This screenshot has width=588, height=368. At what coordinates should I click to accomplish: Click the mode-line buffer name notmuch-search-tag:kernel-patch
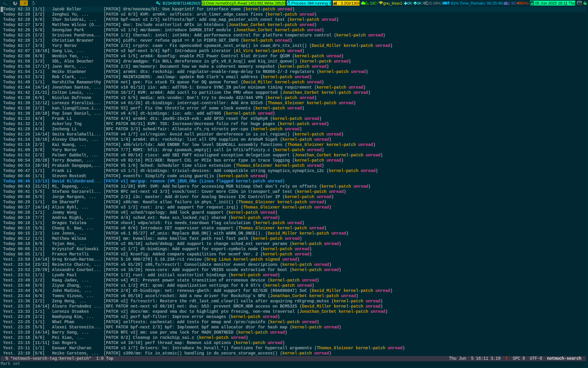pyautogui.click(x=51, y=358)
